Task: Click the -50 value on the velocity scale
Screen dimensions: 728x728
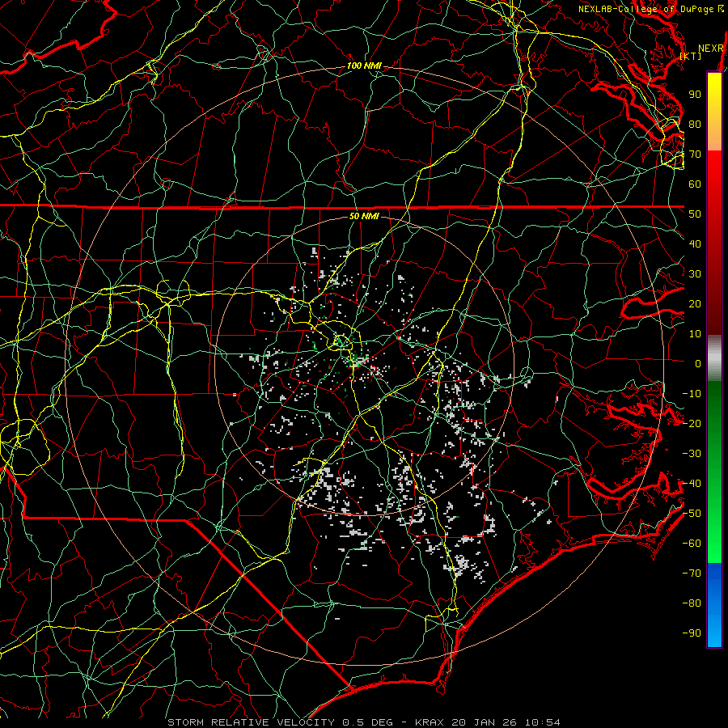Action: click(692, 514)
